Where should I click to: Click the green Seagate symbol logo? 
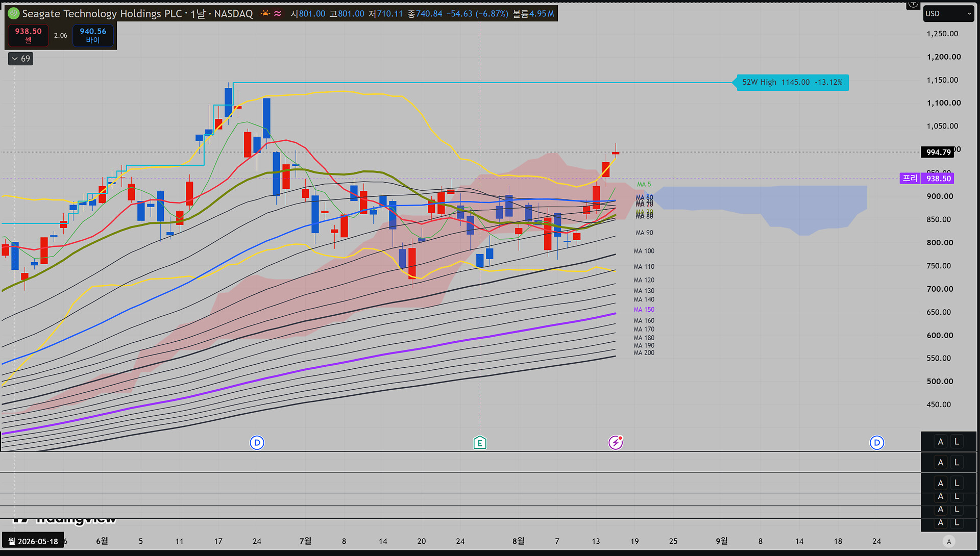14,14
